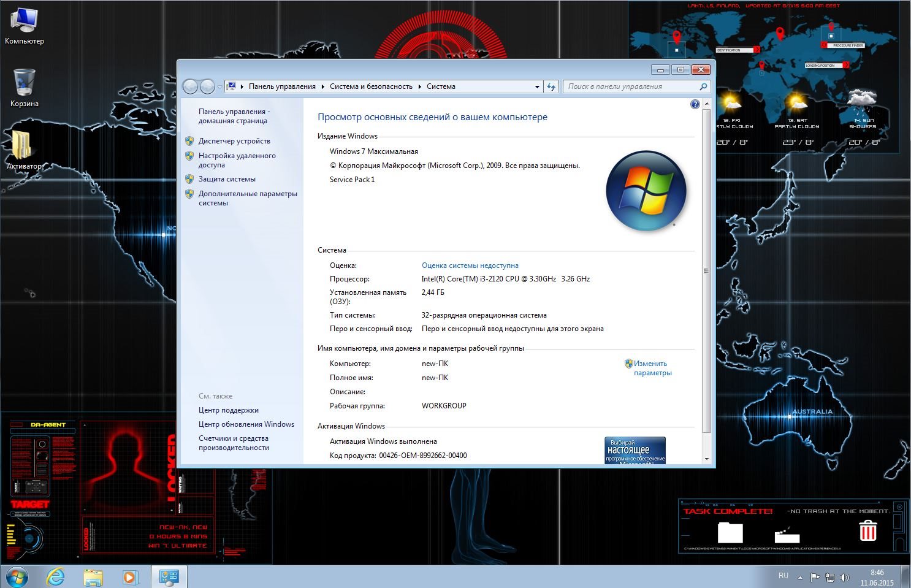Open Диспетчер устройств link

(x=234, y=141)
